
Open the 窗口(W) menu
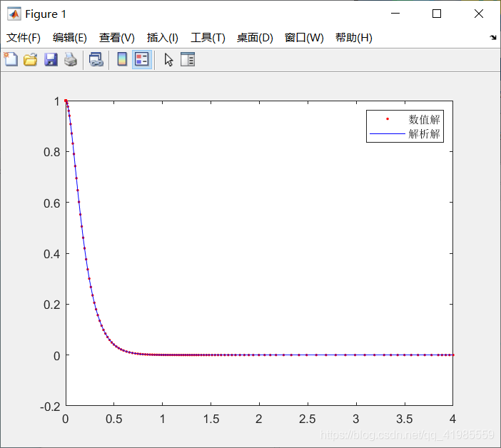coord(304,38)
